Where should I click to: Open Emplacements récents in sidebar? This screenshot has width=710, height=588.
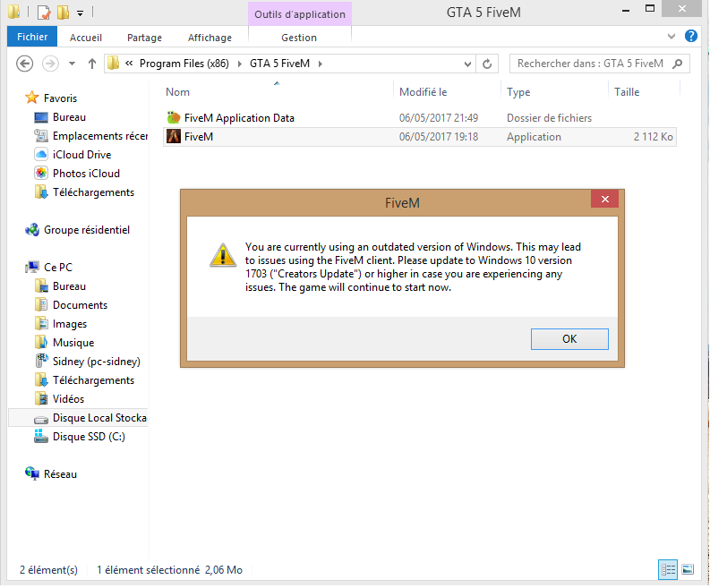(90, 136)
